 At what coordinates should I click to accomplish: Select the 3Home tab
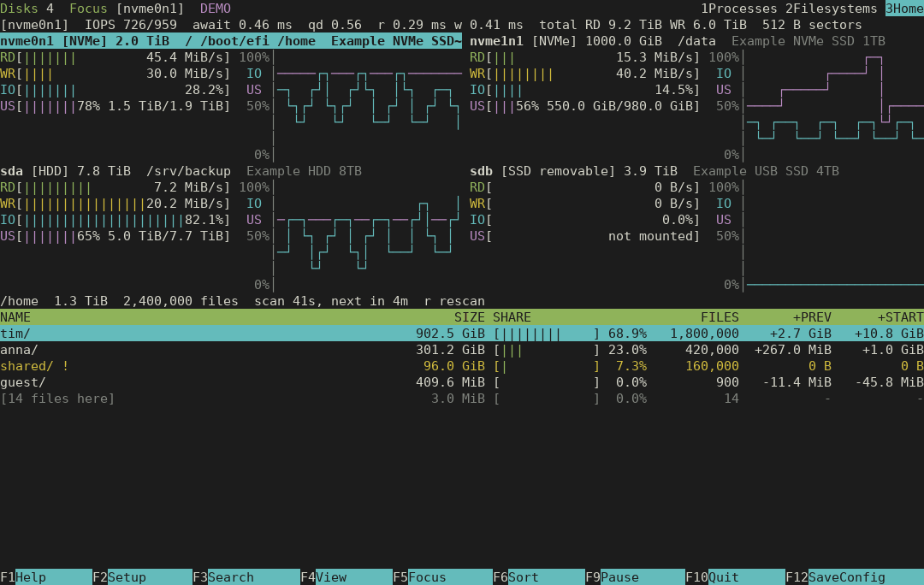coord(904,9)
